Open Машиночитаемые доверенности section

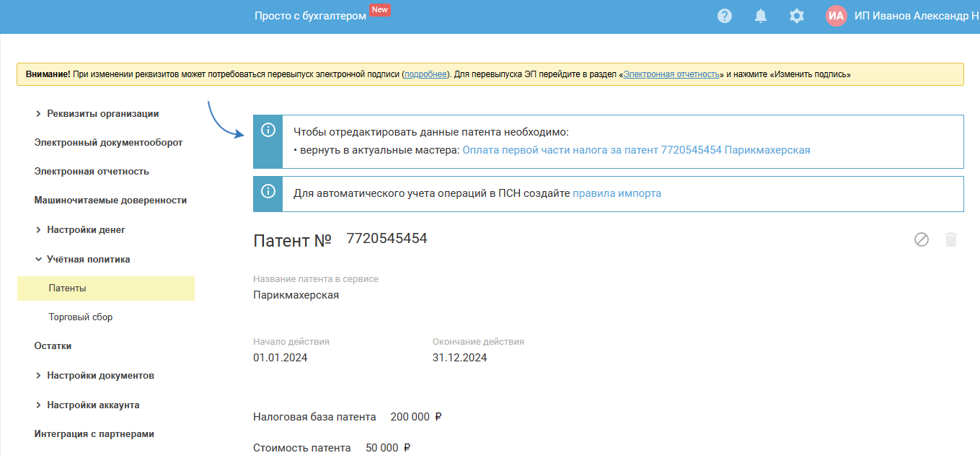tap(110, 201)
